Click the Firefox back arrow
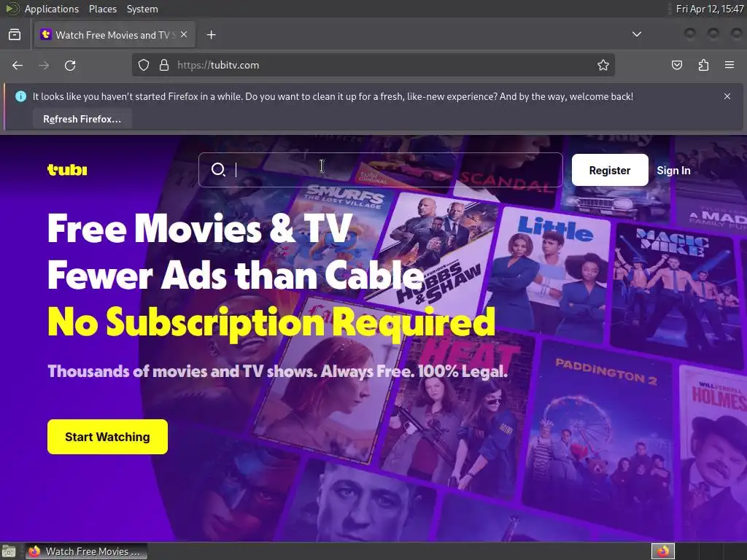Image resolution: width=747 pixels, height=560 pixels. tap(18, 65)
